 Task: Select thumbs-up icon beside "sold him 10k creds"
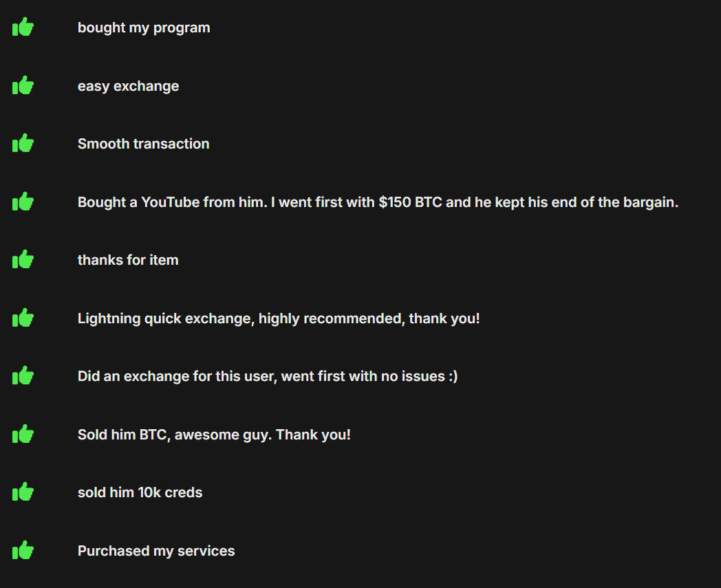23,492
